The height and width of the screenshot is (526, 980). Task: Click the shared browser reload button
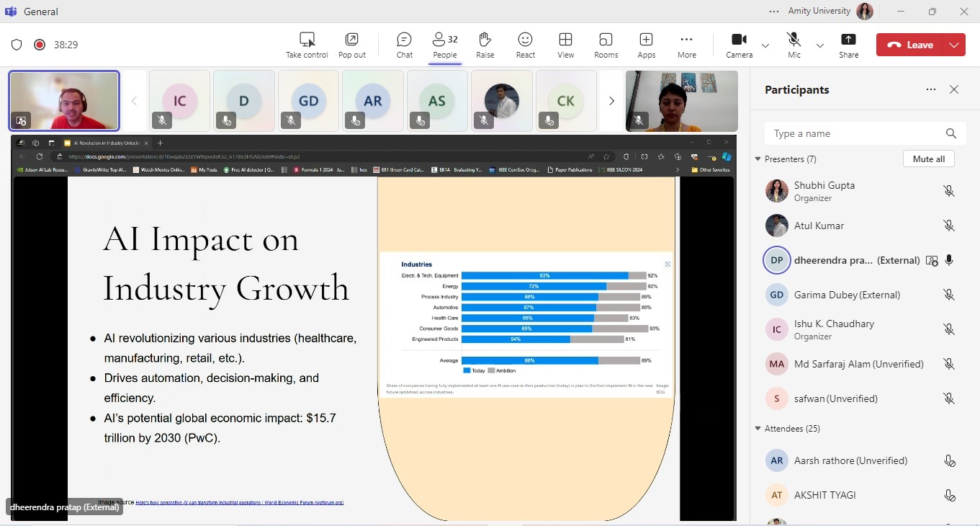pyautogui.click(x=40, y=156)
